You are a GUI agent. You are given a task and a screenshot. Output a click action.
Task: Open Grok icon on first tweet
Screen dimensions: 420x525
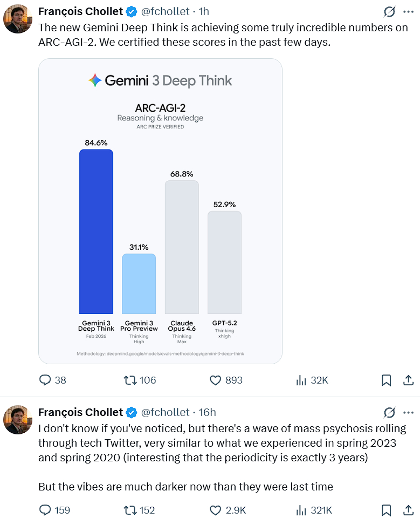(389, 12)
